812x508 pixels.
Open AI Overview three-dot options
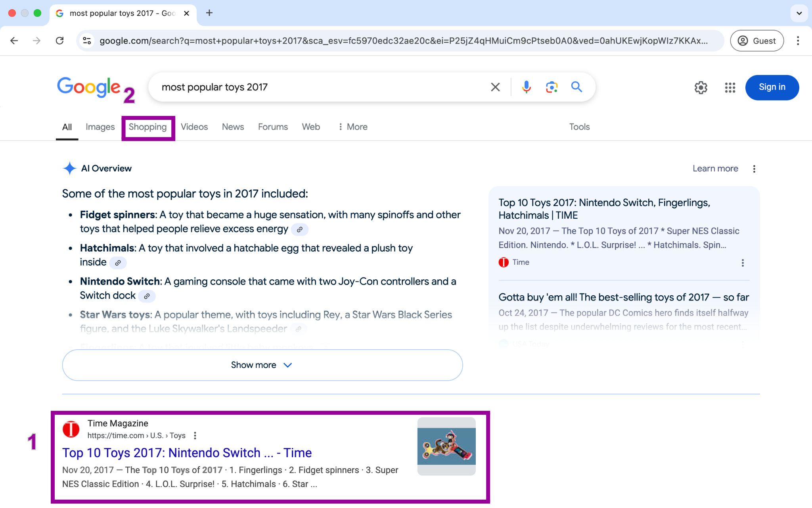[754, 169]
